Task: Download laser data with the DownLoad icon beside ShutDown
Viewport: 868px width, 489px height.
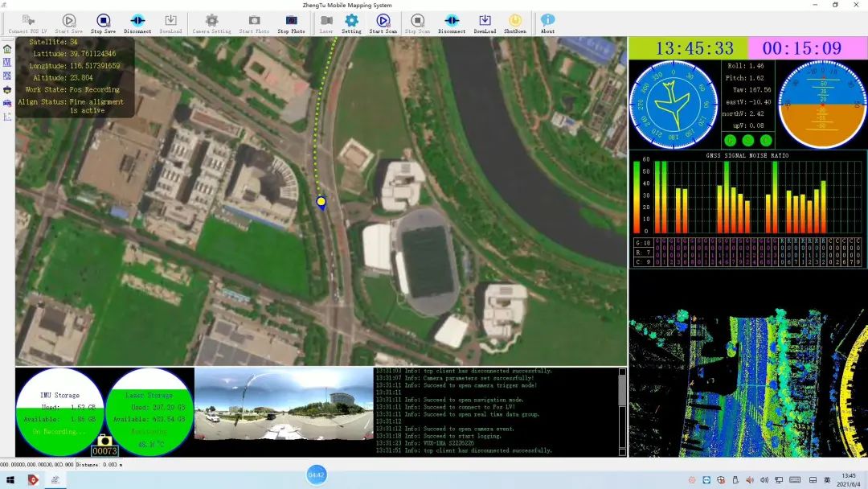Action: click(485, 21)
